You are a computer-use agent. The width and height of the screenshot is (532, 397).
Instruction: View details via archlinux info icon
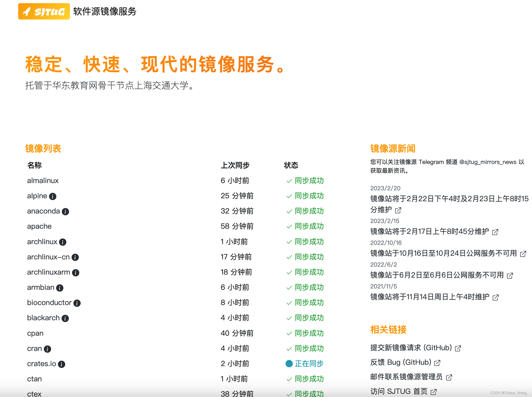63,242
